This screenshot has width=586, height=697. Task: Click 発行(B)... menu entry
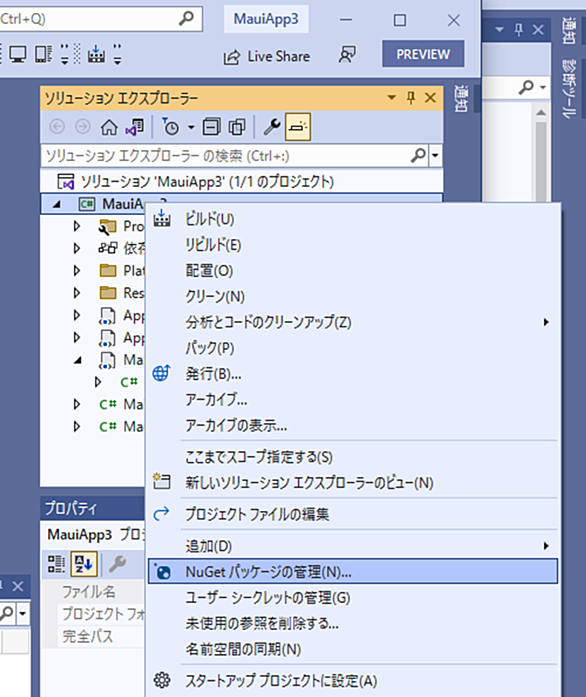(352, 374)
